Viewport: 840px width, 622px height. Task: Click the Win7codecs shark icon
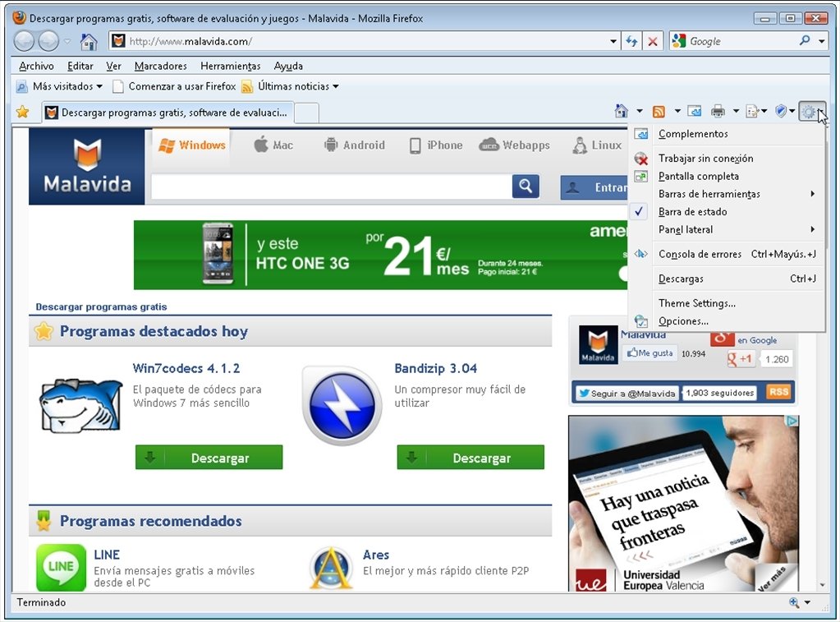[x=81, y=406]
